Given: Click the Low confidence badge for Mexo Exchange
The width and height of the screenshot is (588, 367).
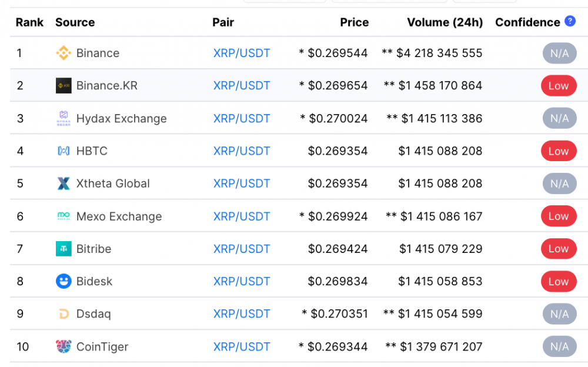Looking at the screenshot, I should click(x=559, y=216).
